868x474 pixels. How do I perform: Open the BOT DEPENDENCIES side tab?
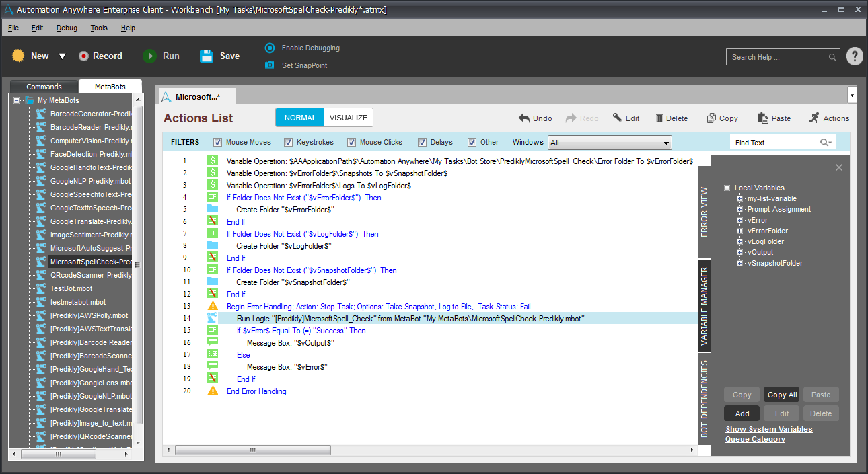(x=704, y=399)
